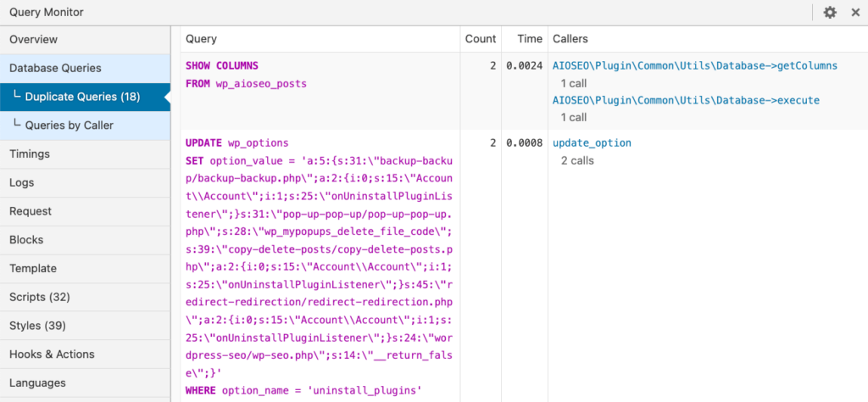Click the update_option caller link
Screen dimensions: 868x402
592,142
